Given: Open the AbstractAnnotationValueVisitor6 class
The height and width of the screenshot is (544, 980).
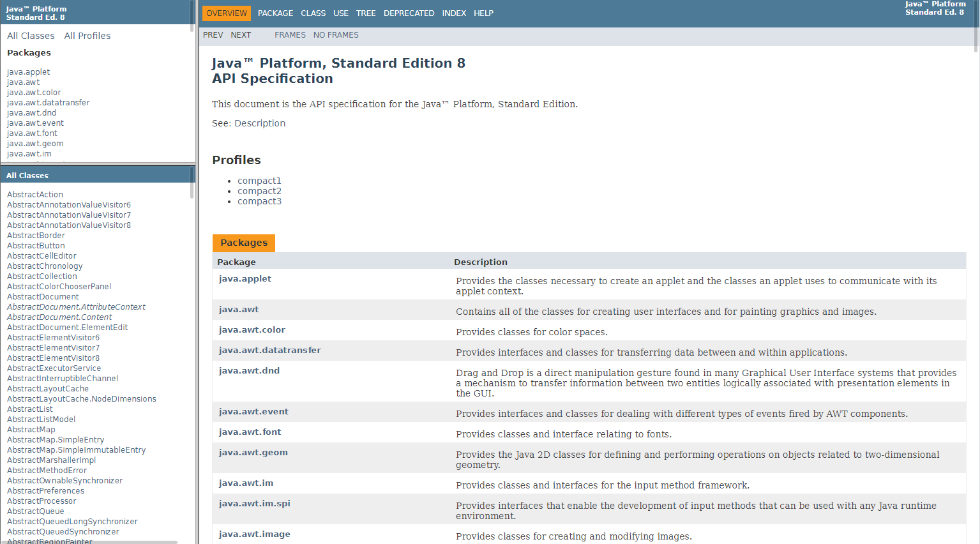Looking at the screenshot, I should 69,205.
